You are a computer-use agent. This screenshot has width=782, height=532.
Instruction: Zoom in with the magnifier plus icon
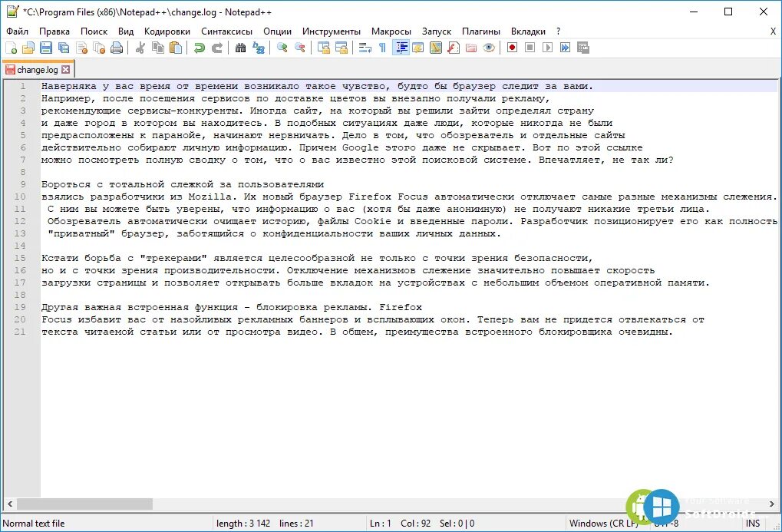pyautogui.click(x=282, y=48)
